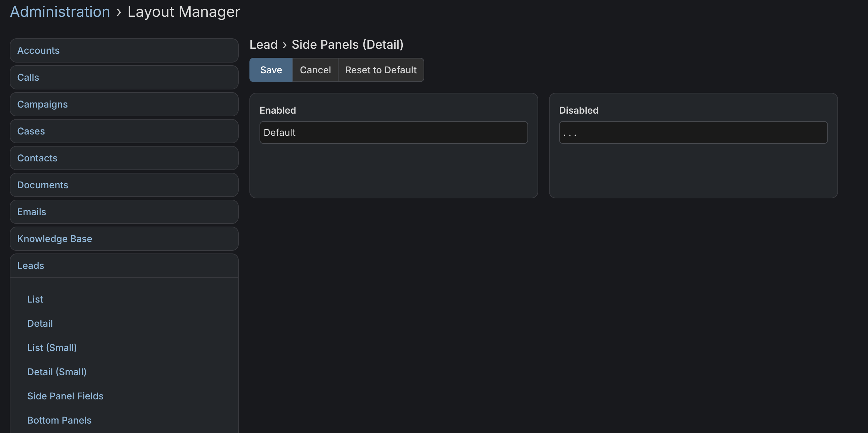868x433 pixels.
Task: Open the Administration breadcrumb link
Action: click(x=60, y=12)
